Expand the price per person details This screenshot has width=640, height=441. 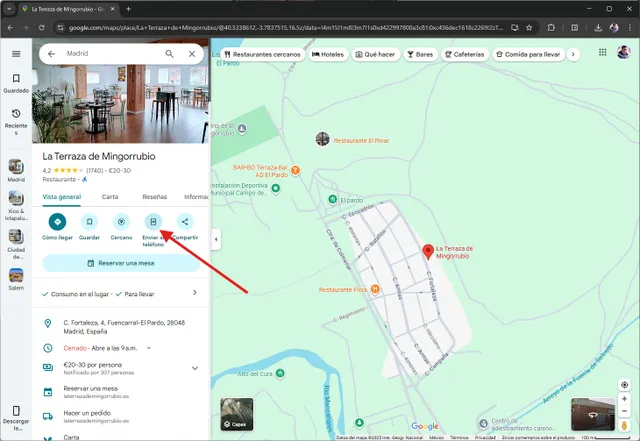(194, 368)
